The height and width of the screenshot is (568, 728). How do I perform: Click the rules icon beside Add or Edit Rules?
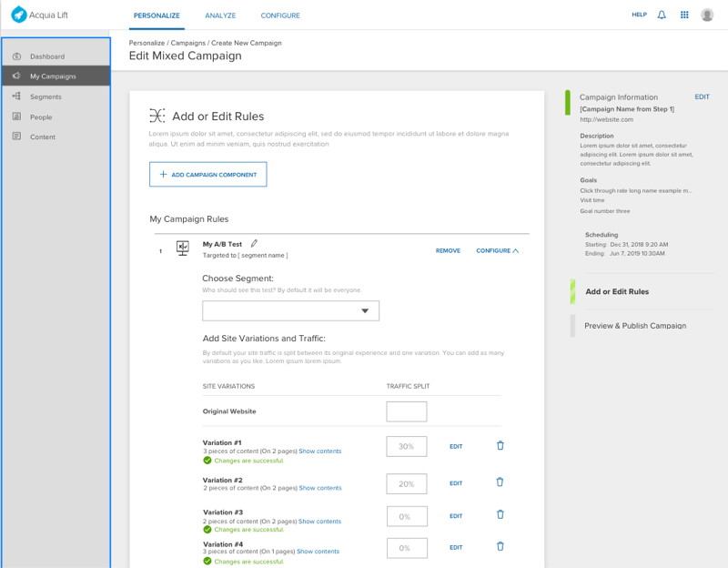pyautogui.click(x=157, y=116)
